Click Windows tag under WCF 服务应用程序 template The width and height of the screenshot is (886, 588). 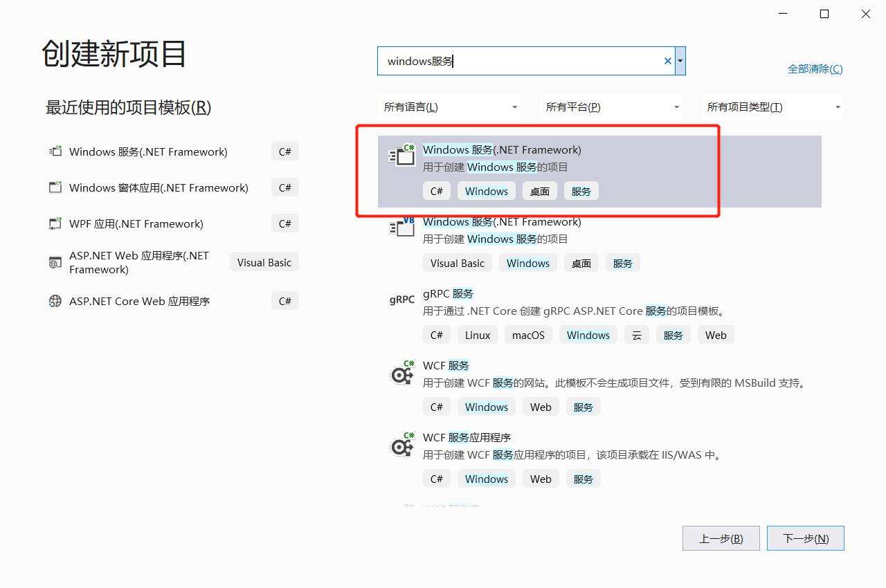pos(487,479)
